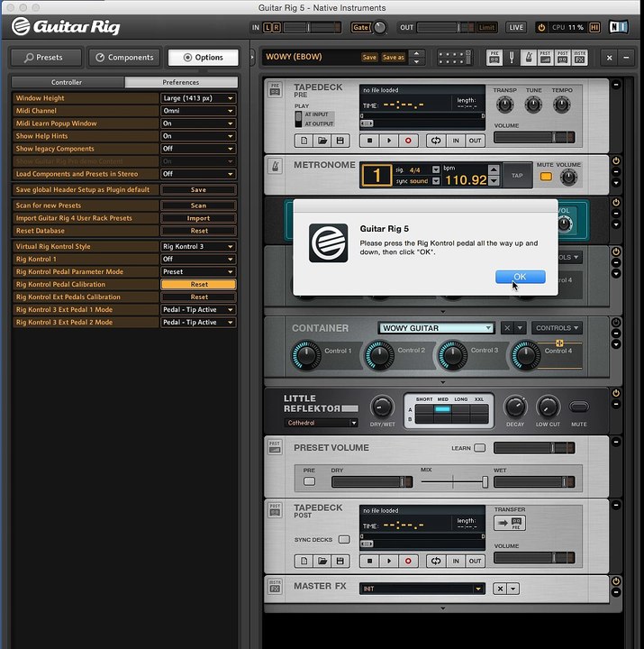Toggle the main power icon next to CPU
Screen dimensions: 644x649
[541, 27]
